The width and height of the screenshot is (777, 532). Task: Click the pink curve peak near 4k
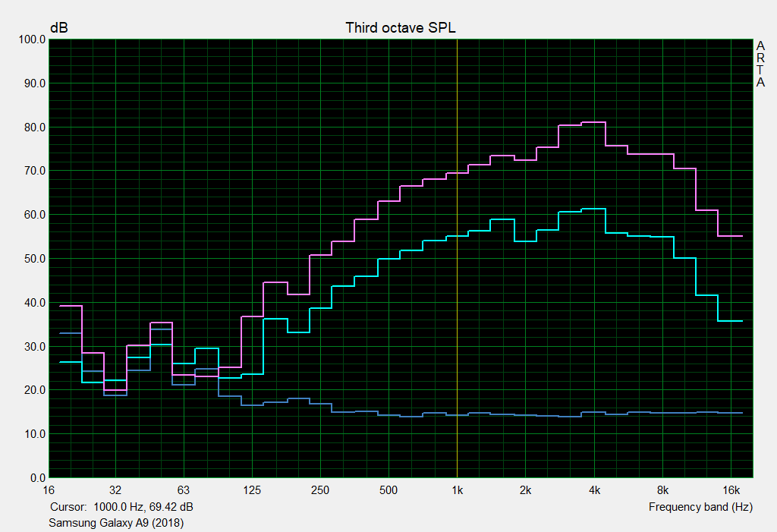pos(593,122)
